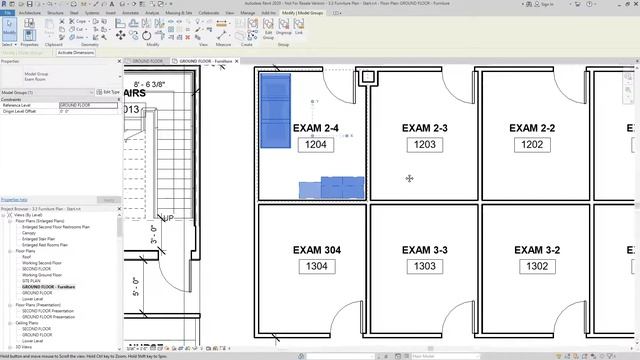Viewport: 640px width, 360px height.
Task: Click the Activate Dimensions button
Action: [76, 53]
